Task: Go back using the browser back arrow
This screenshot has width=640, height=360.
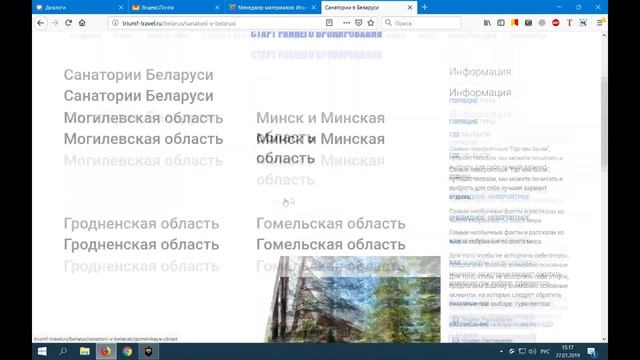Action: (x=40, y=23)
